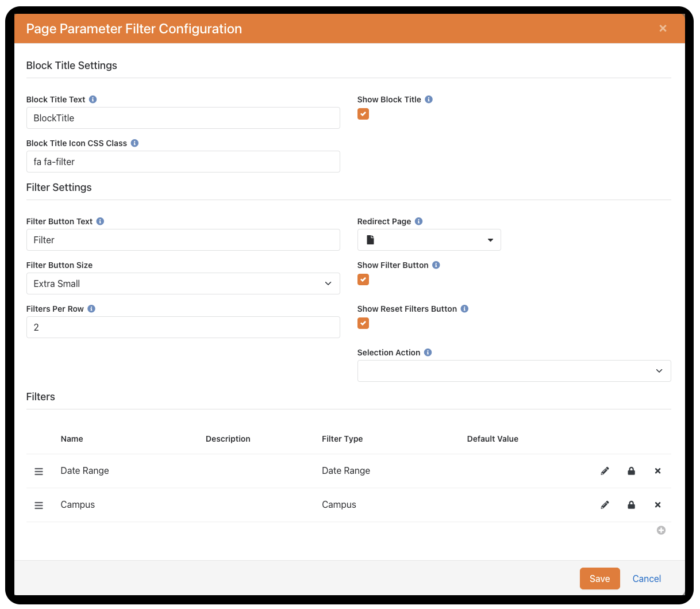Expand the Redirect Page picker
This screenshot has width=700, height=609.
point(429,240)
